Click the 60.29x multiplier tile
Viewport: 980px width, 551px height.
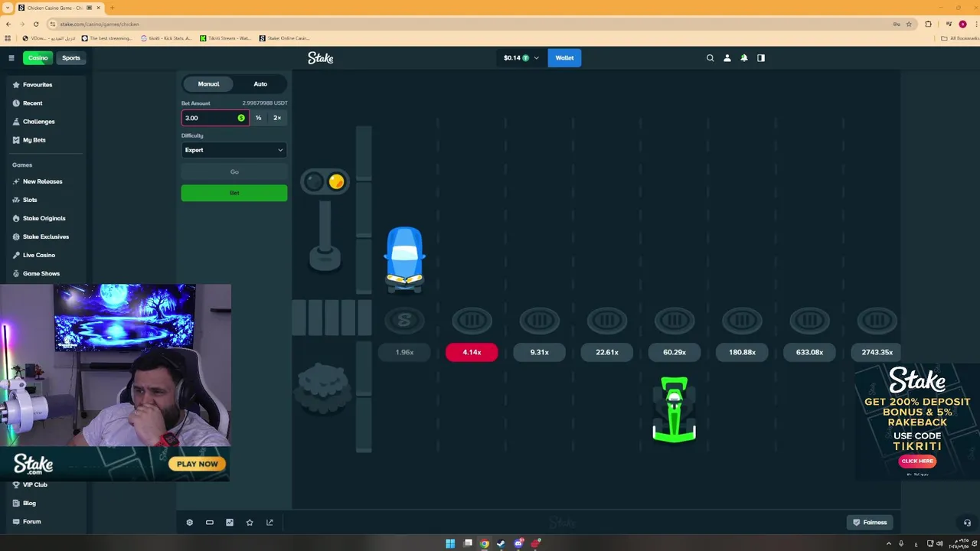tap(674, 352)
